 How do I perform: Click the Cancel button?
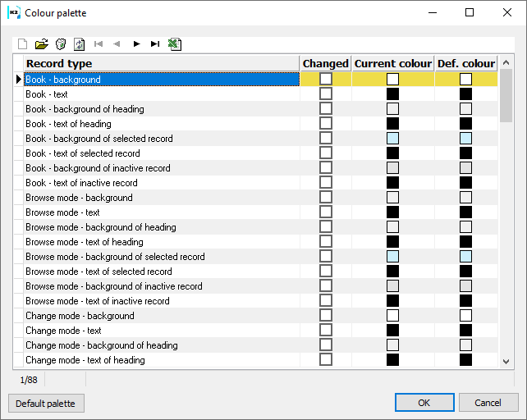tap(488, 403)
